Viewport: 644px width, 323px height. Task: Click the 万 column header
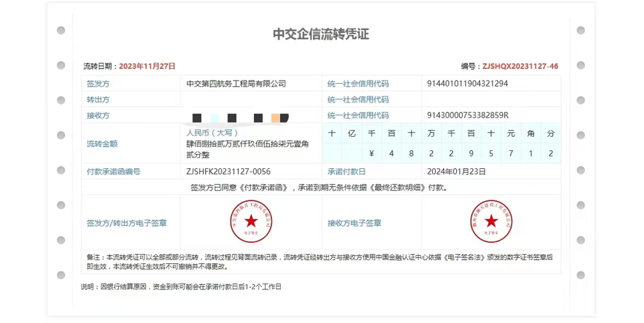[431, 133]
